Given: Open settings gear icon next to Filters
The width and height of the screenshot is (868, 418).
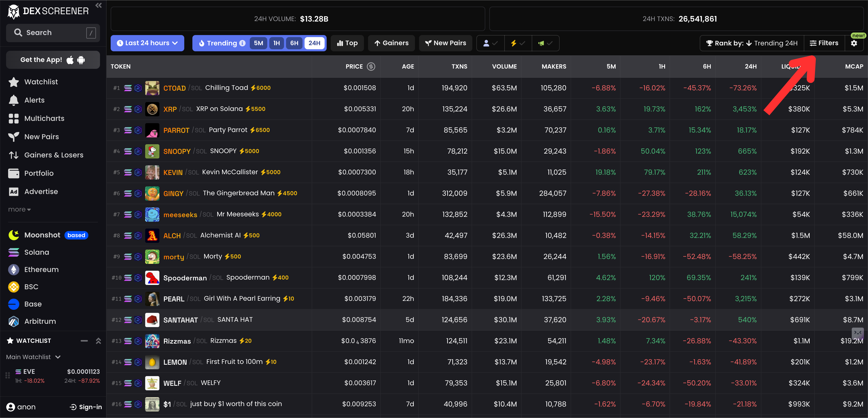Looking at the screenshot, I should click(x=854, y=43).
